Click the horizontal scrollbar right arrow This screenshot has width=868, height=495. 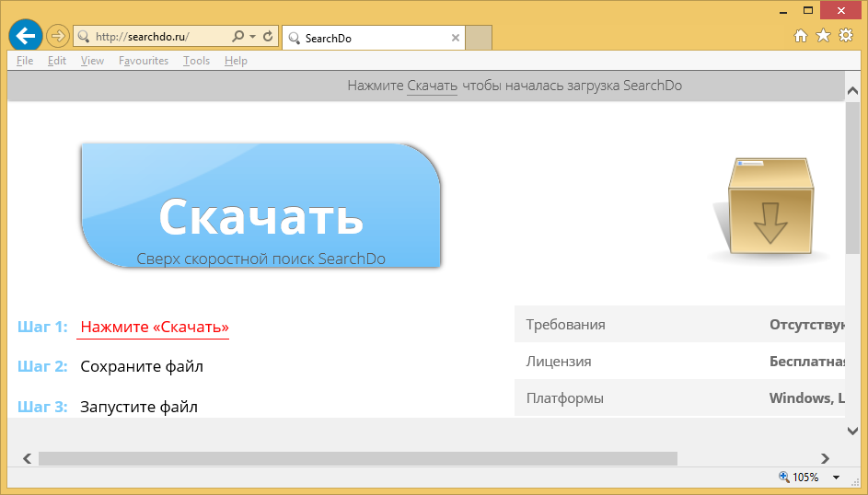point(825,458)
